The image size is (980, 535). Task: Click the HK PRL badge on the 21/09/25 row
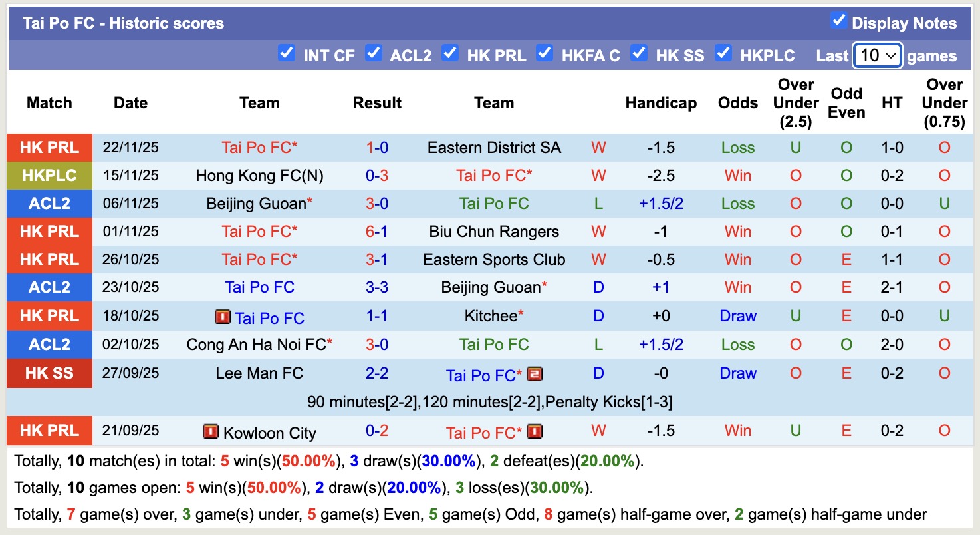[x=49, y=432]
